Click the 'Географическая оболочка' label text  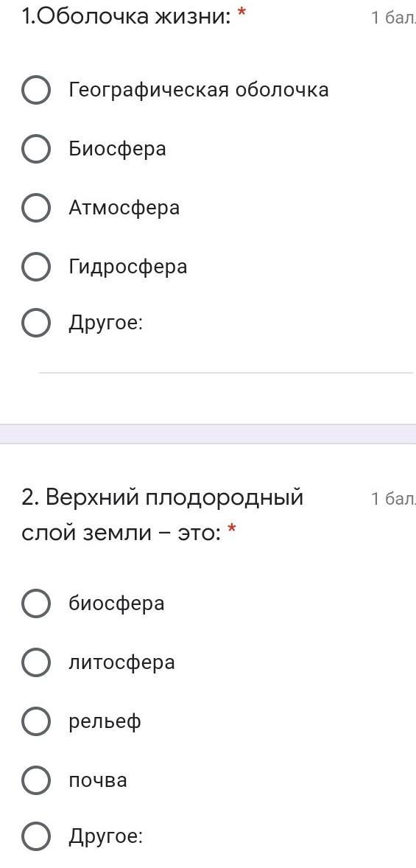point(199,90)
